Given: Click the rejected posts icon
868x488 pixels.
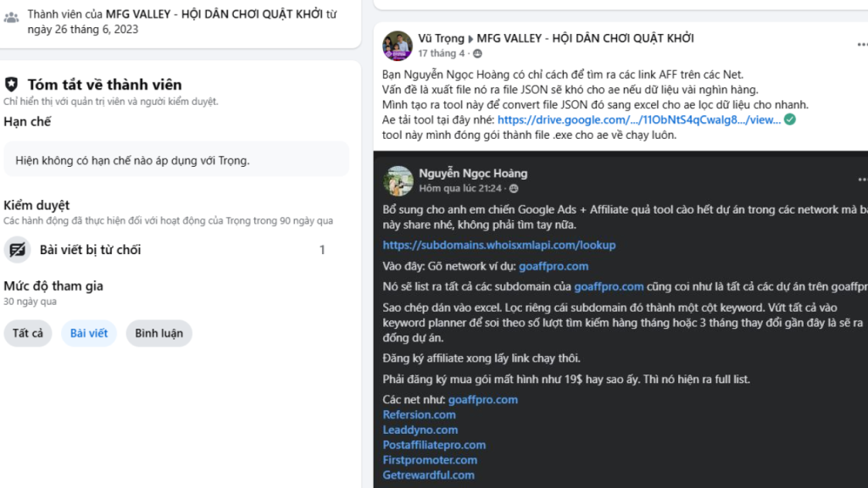Looking at the screenshot, I should (17, 250).
